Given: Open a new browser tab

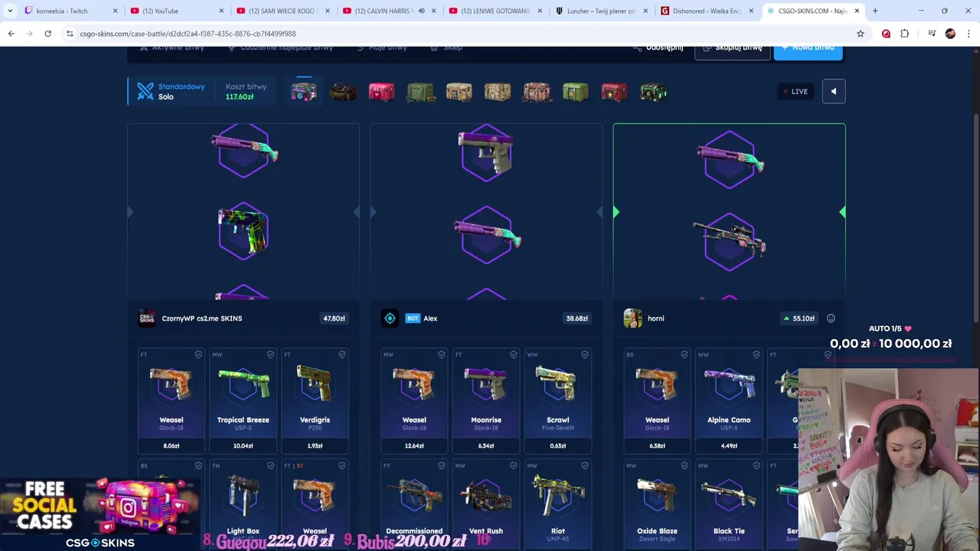Looking at the screenshot, I should coord(875,11).
